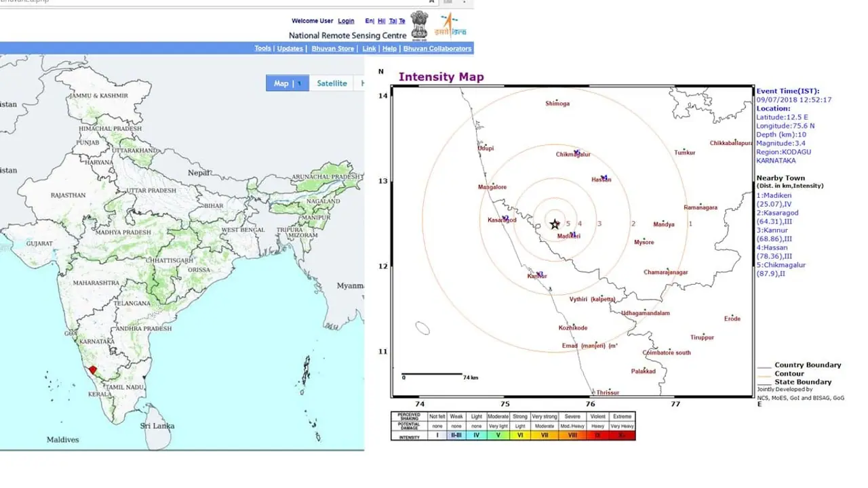Image resolution: width=868 pixels, height=488 pixels.
Task: Switch to Satellite view
Action: pos(332,83)
